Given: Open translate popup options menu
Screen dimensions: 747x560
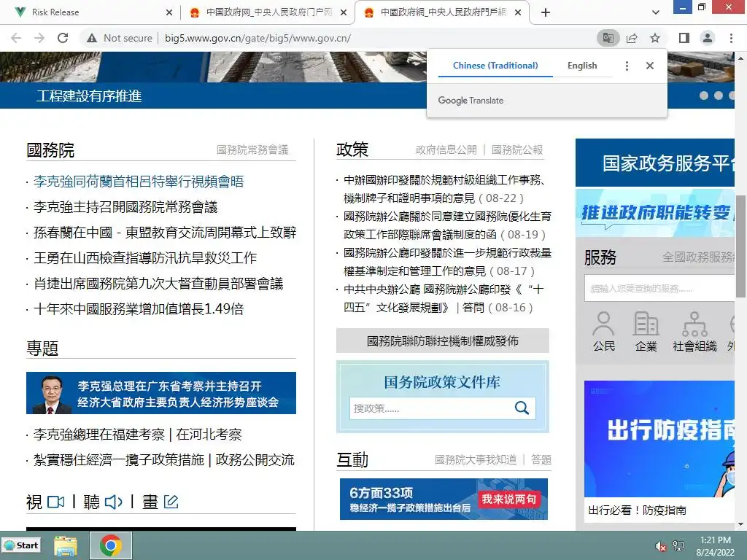Looking at the screenshot, I should 627,66.
